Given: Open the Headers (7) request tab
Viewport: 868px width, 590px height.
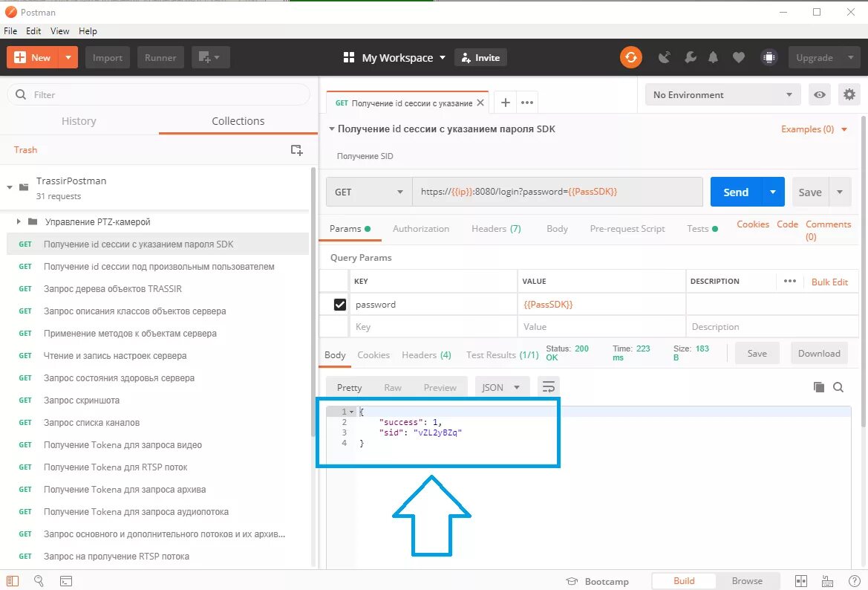Looking at the screenshot, I should pos(496,228).
